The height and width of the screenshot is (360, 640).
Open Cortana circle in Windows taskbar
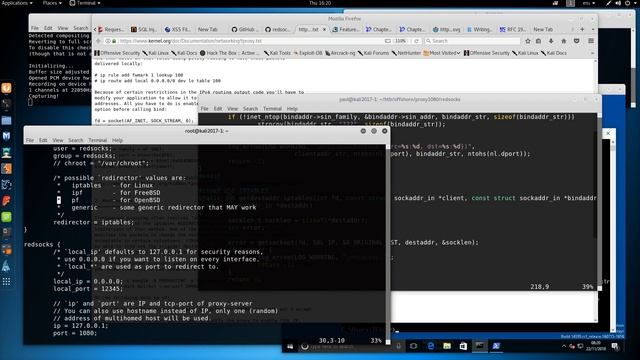click(x=304, y=346)
